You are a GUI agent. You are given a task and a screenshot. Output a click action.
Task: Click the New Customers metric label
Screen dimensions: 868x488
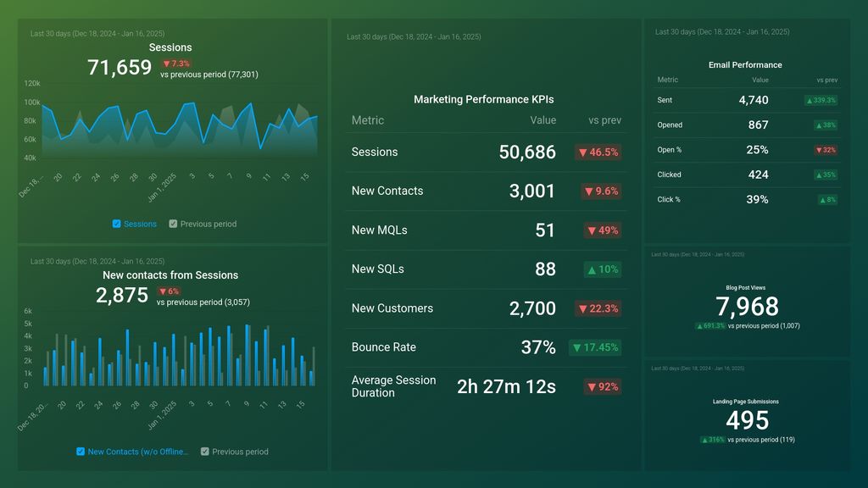(392, 308)
